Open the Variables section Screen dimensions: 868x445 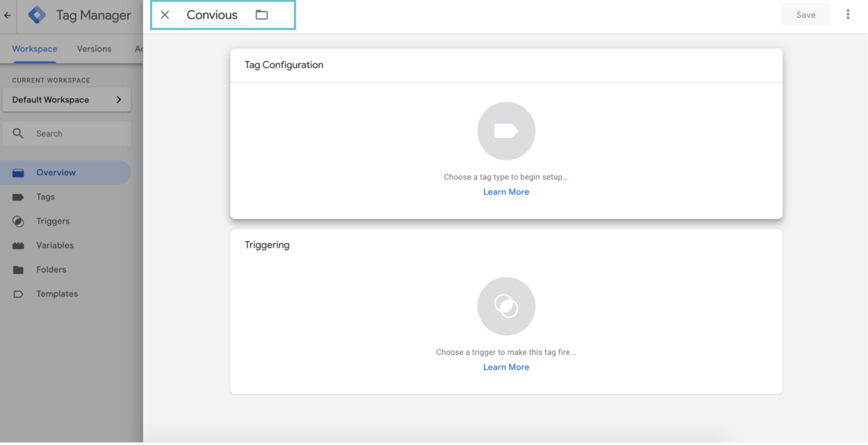click(x=55, y=245)
